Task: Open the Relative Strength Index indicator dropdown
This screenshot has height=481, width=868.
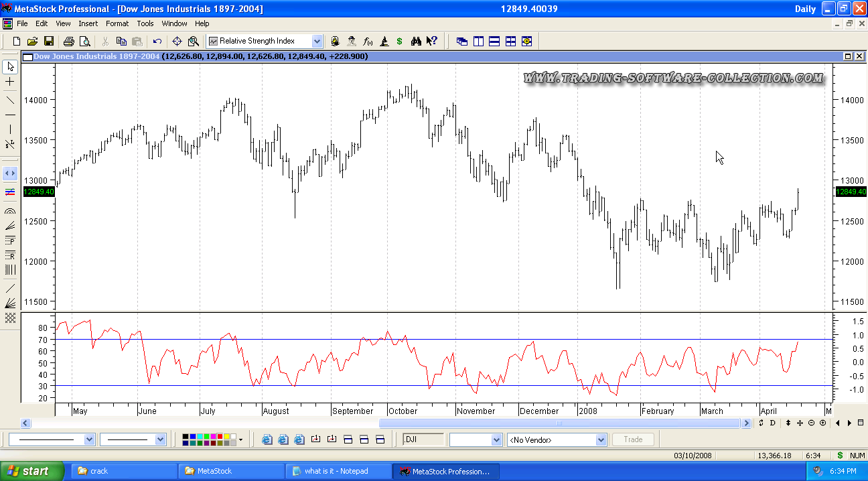Action: click(317, 42)
